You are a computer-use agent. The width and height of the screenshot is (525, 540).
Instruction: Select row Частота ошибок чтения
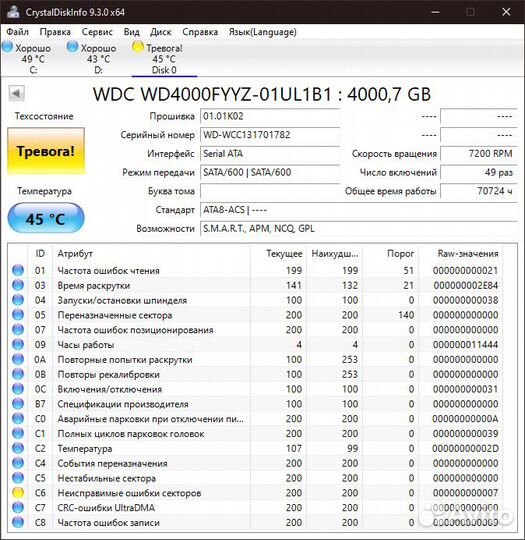click(x=255, y=270)
